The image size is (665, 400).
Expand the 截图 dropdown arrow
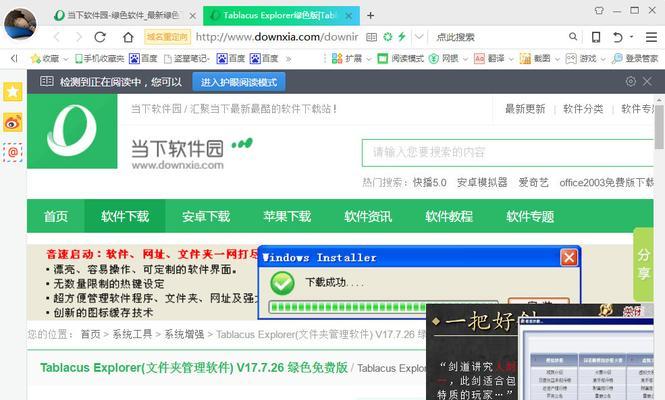pos(557,59)
